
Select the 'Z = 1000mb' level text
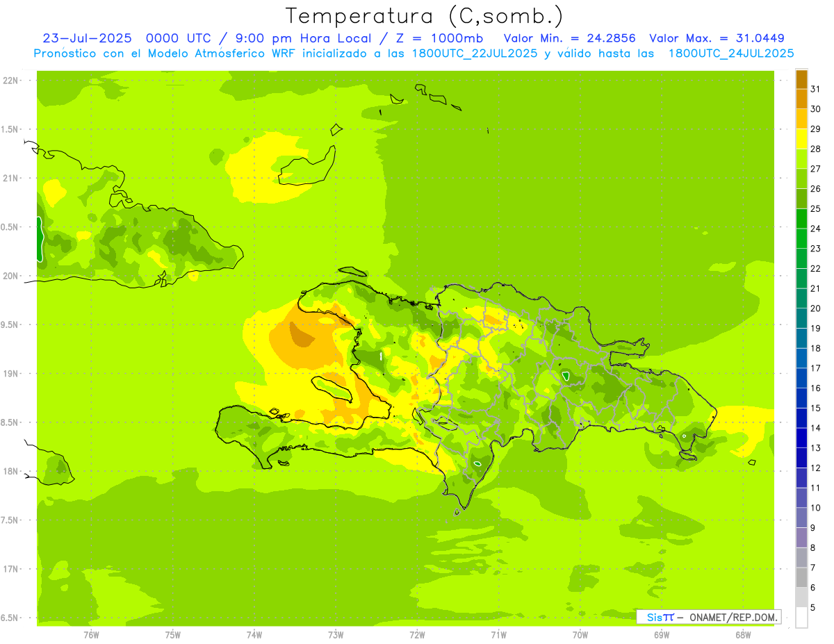click(x=440, y=38)
